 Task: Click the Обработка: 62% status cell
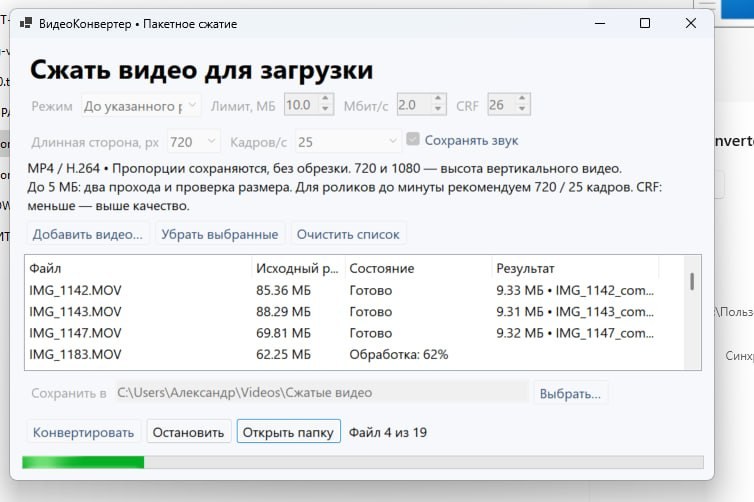[x=399, y=354]
